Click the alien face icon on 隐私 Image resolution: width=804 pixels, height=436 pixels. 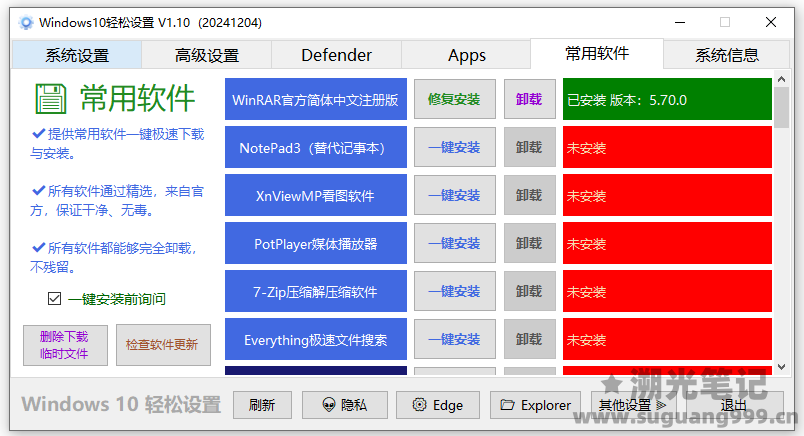pyautogui.click(x=329, y=405)
